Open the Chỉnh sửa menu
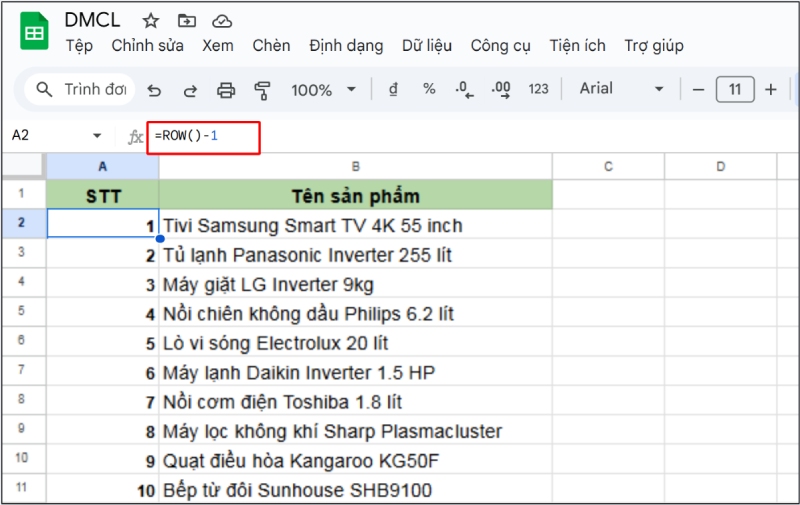Viewport: 800px width, 505px height. (x=147, y=46)
